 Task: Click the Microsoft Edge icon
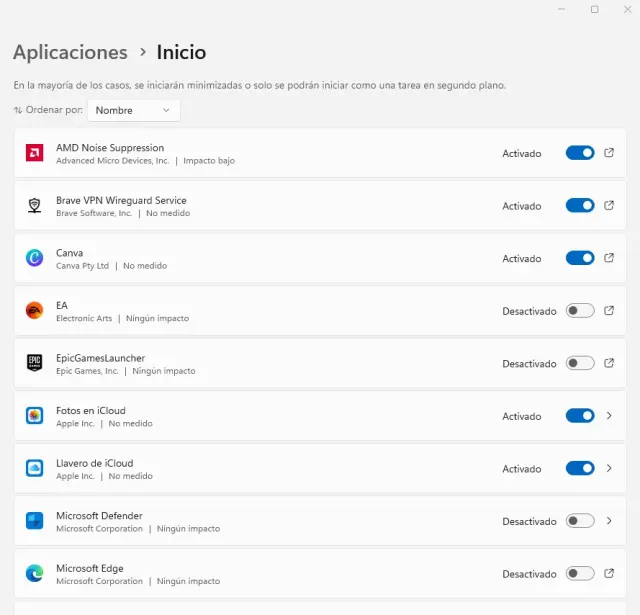(x=34, y=574)
